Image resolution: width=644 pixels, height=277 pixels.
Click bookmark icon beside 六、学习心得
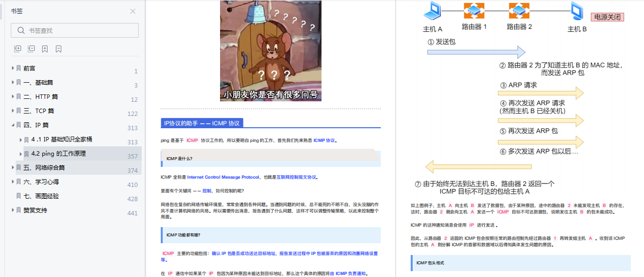coord(19,182)
